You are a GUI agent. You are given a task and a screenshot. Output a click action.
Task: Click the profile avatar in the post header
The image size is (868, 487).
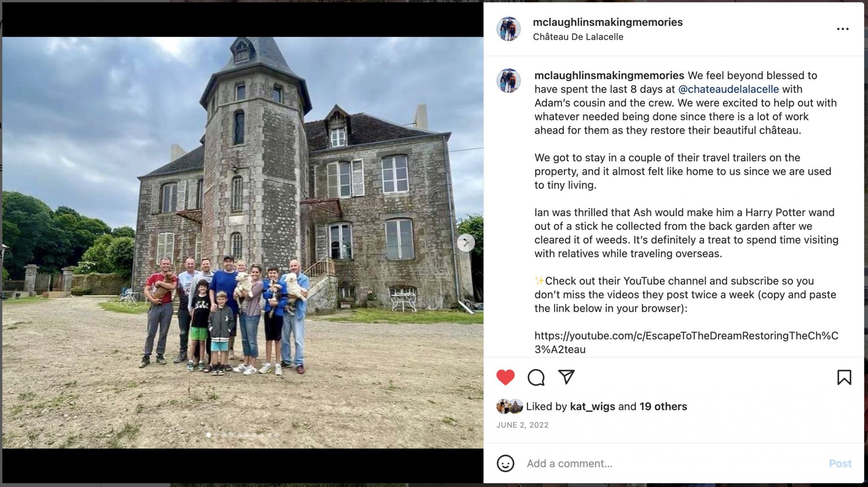point(508,29)
